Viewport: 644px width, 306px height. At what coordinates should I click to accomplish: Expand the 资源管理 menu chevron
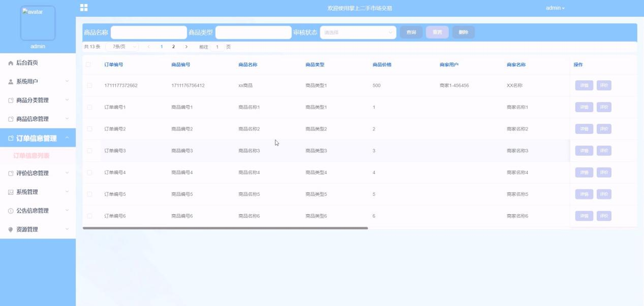tap(67, 229)
